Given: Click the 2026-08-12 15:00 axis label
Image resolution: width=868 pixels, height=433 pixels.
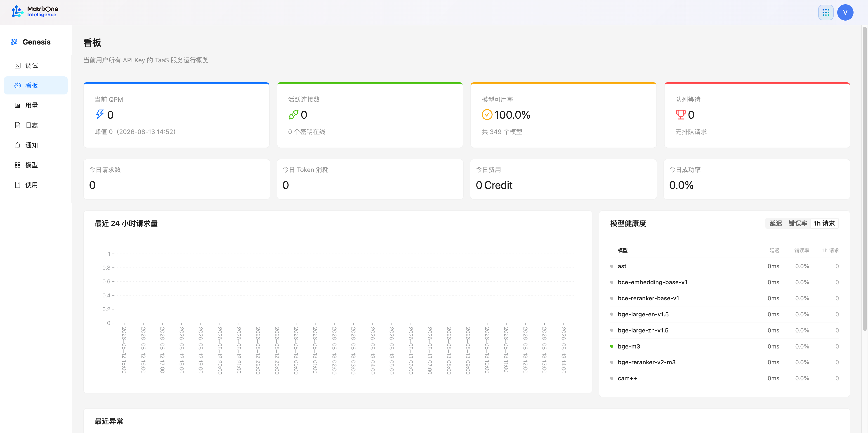Looking at the screenshot, I should click(124, 350).
